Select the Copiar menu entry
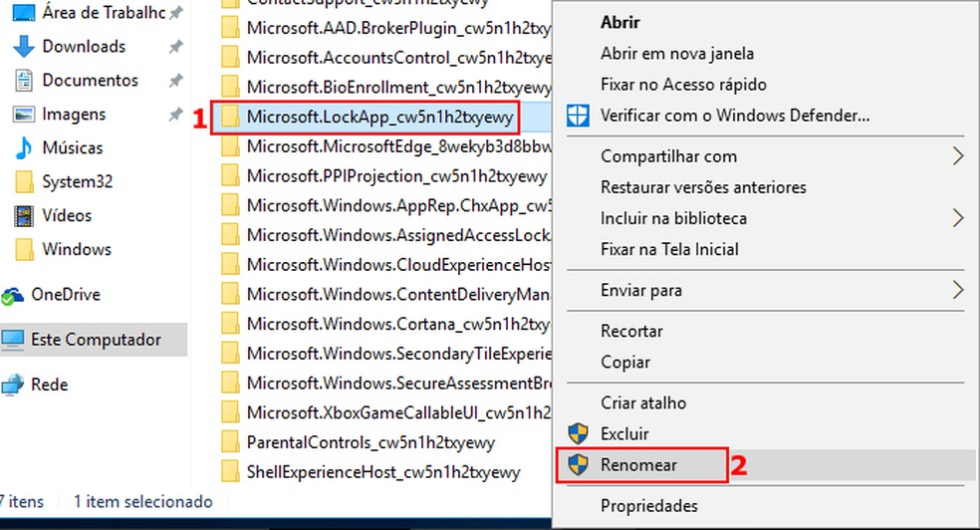This screenshot has width=980, height=530. pos(625,363)
